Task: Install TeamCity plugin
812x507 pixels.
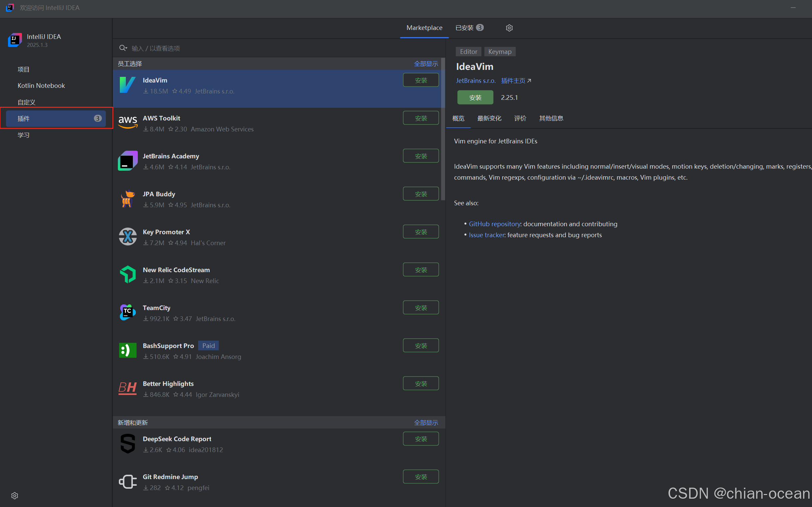Action: [x=421, y=307]
